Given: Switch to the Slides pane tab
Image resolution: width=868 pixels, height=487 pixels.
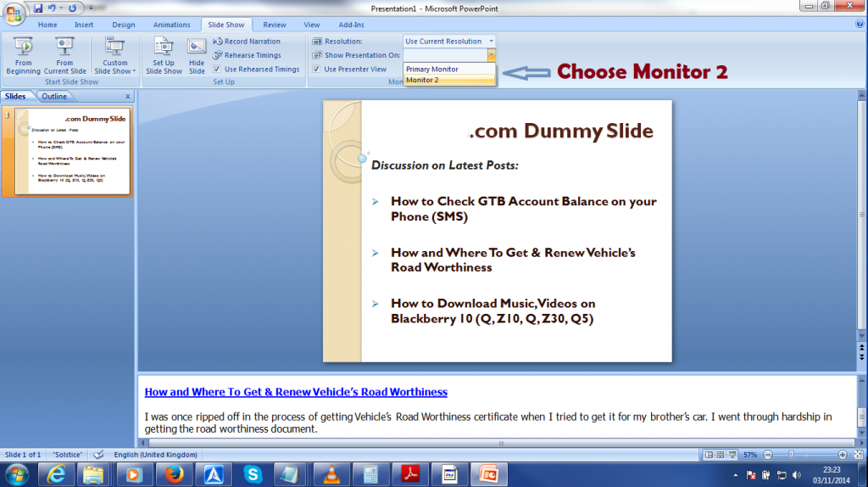Looking at the screenshot, I should (15, 97).
